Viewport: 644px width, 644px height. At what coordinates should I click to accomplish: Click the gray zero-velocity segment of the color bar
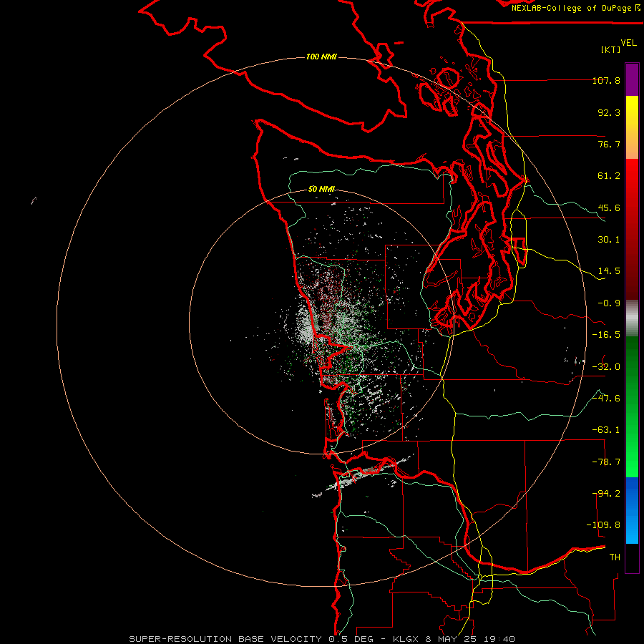point(632,318)
